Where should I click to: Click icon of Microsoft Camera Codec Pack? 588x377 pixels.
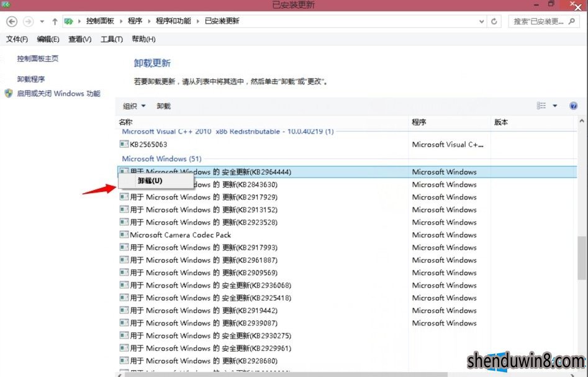tap(124, 234)
